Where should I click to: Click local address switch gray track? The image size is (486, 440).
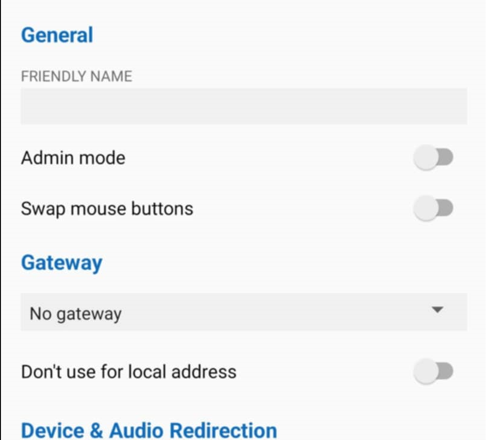[446, 371]
